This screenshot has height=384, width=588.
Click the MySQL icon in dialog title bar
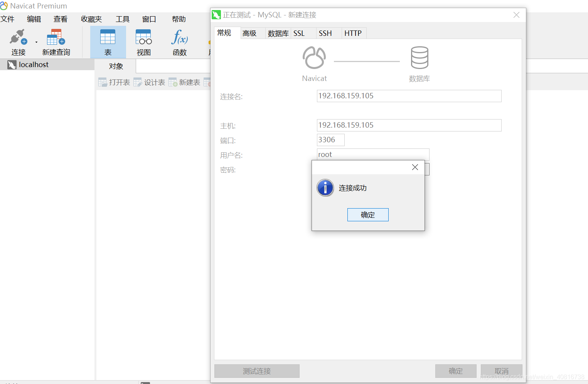pos(216,15)
